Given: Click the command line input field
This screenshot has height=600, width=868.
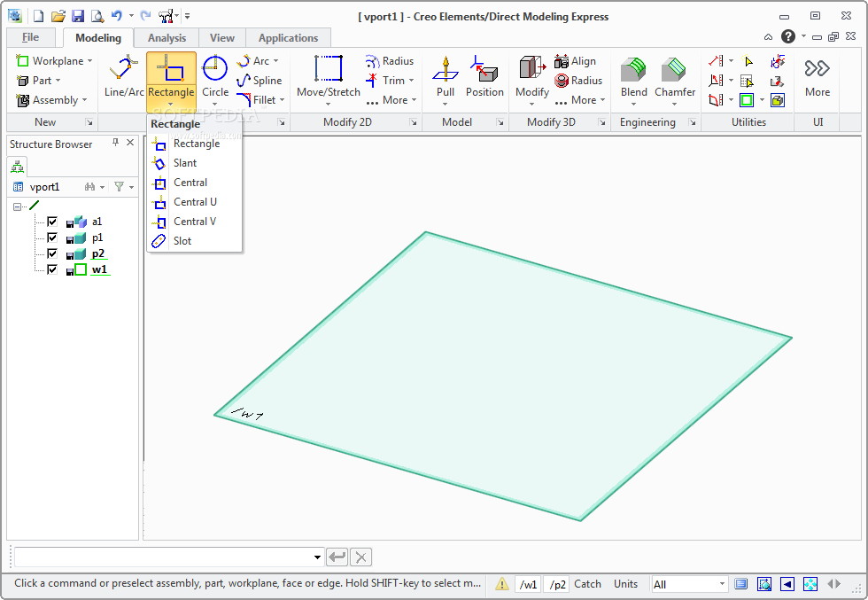Looking at the screenshot, I should click(x=164, y=557).
